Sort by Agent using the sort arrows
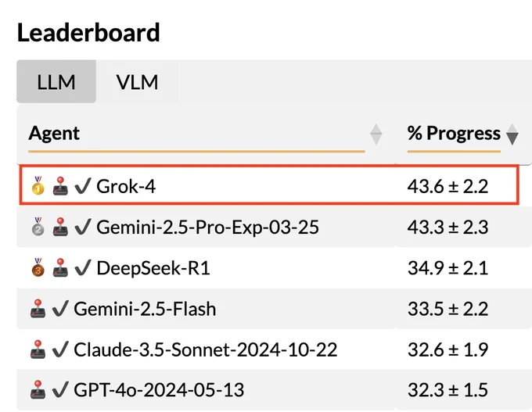The width and height of the screenshot is (532, 412). [376, 134]
